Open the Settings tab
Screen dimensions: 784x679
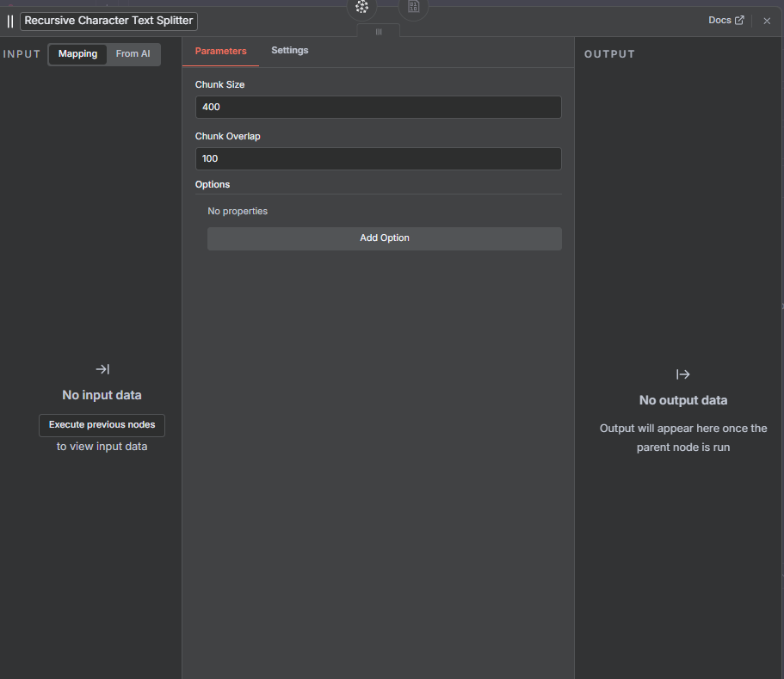pos(290,51)
